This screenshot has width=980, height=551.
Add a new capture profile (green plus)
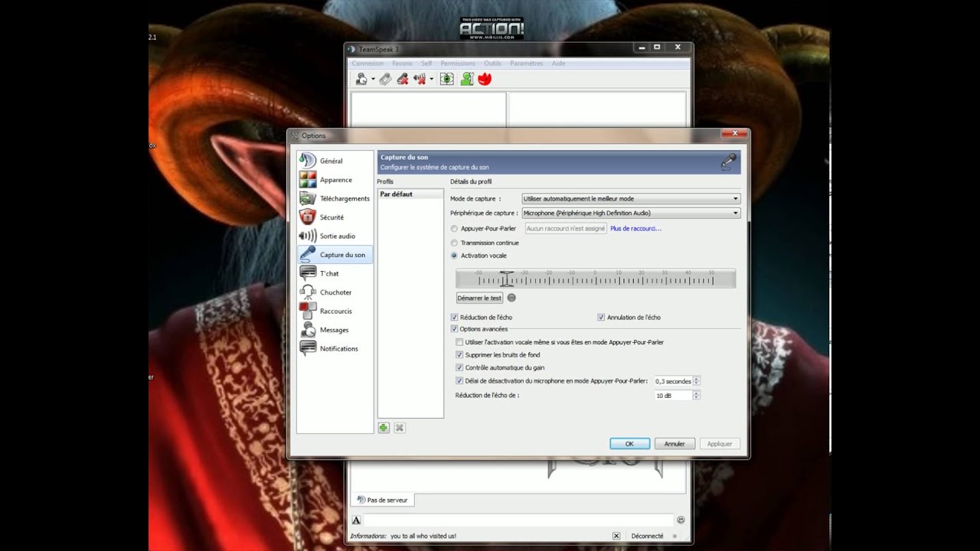coord(384,428)
